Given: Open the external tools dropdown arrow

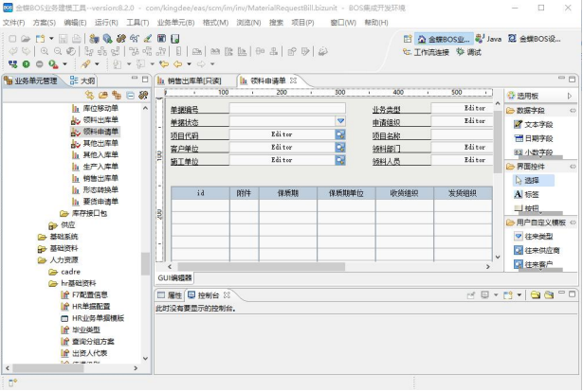Looking at the screenshot, I should (x=97, y=64).
